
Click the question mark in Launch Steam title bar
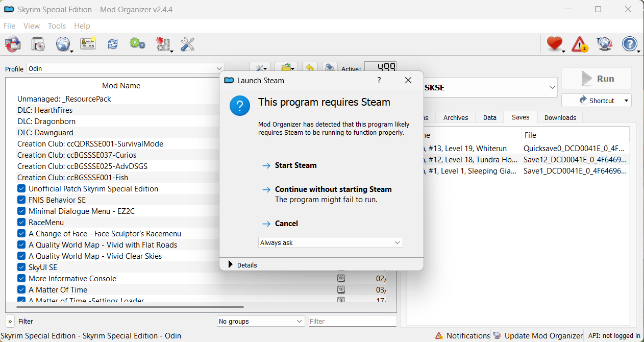(379, 80)
